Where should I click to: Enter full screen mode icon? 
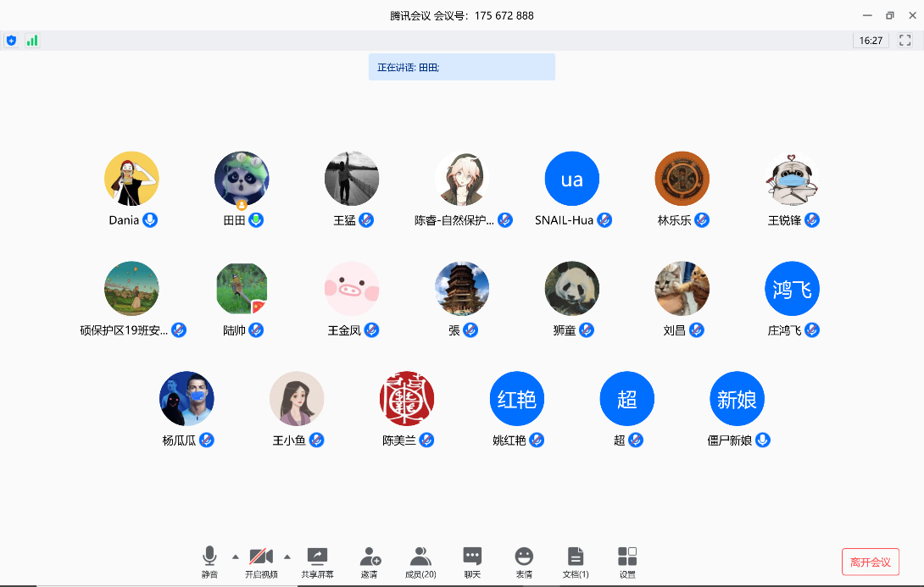point(905,41)
